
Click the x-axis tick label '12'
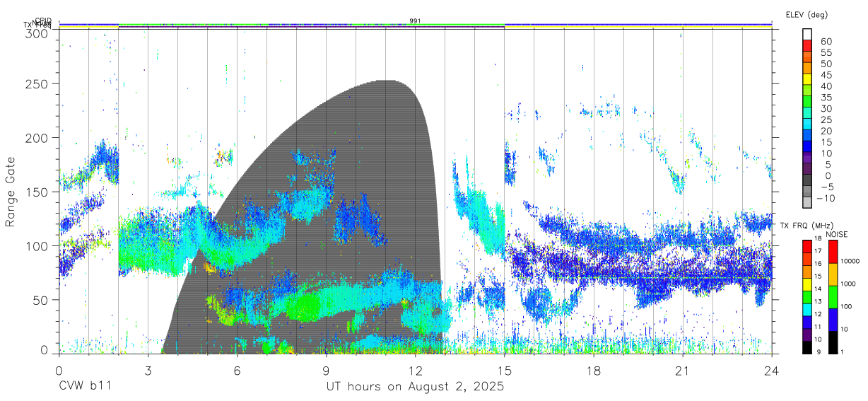(x=415, y=370)
